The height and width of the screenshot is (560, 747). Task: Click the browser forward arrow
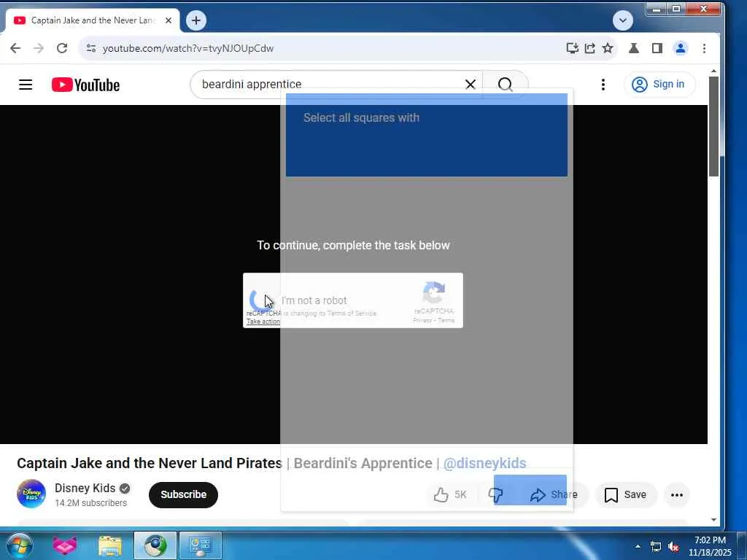[x=39, y=48]
